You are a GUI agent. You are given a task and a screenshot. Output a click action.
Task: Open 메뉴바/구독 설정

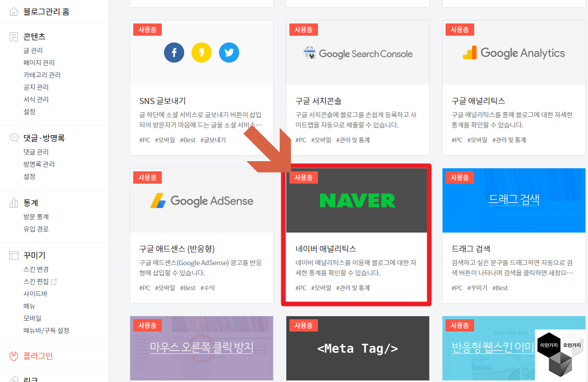tap(46, 330)
